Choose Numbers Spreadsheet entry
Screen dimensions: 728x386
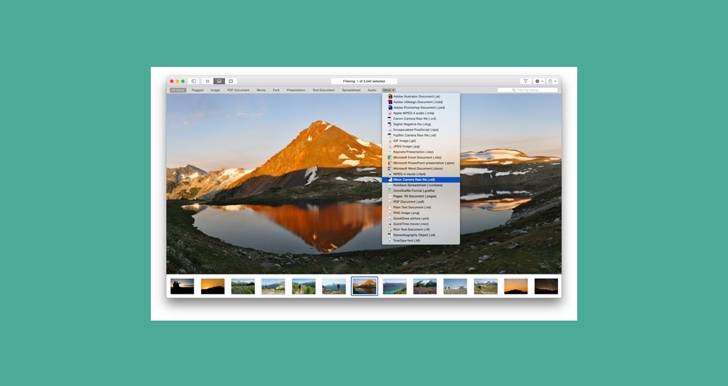coord(421,185)
